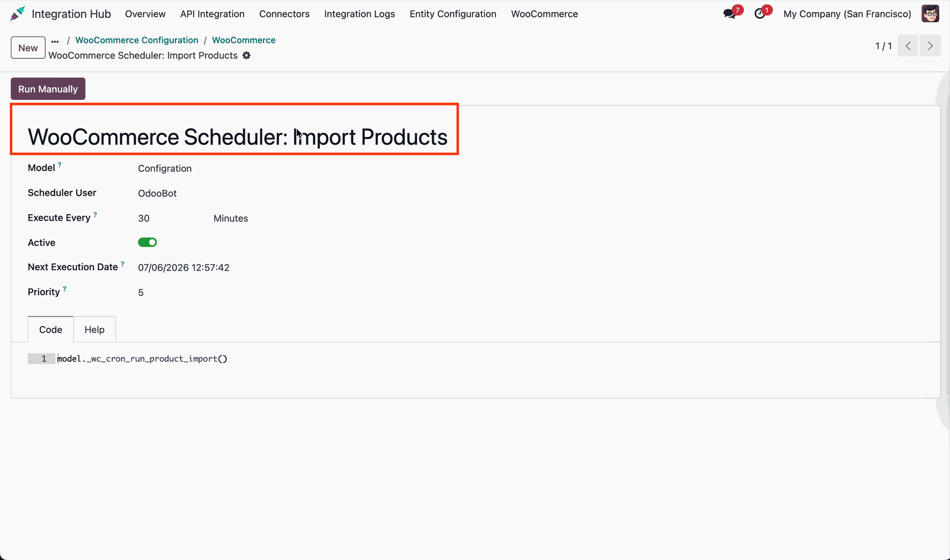The width and height of the screenshot is (950, 560).
Task: Open the activities clock icon with 1 badge
Action: (760, 14)
